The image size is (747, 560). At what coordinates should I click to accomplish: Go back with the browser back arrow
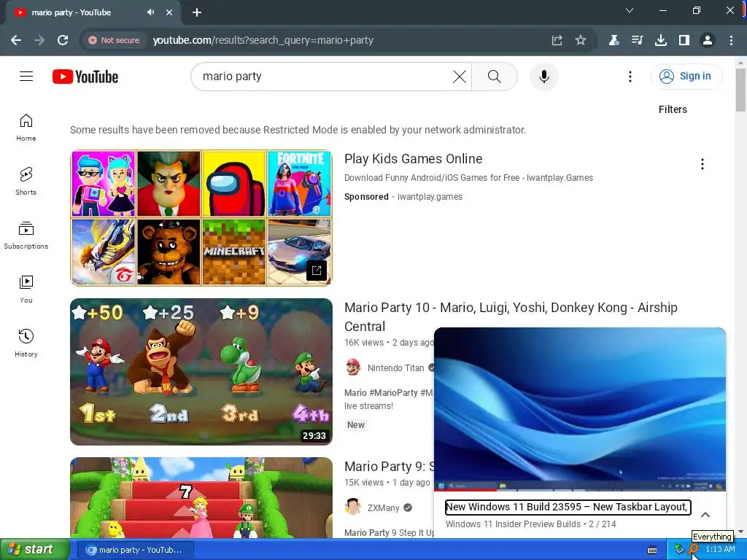[x=16, y=40]
